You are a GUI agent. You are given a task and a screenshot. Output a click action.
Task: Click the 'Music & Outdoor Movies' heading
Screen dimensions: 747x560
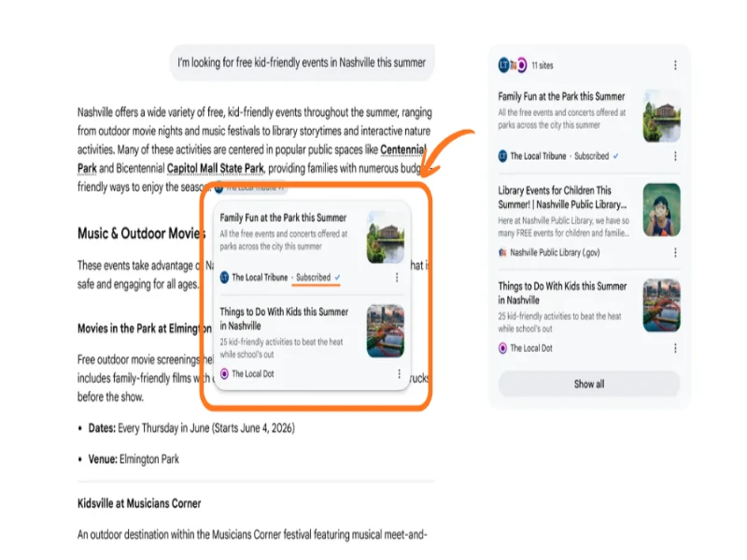pyautogui.click(x=142, y=232)
